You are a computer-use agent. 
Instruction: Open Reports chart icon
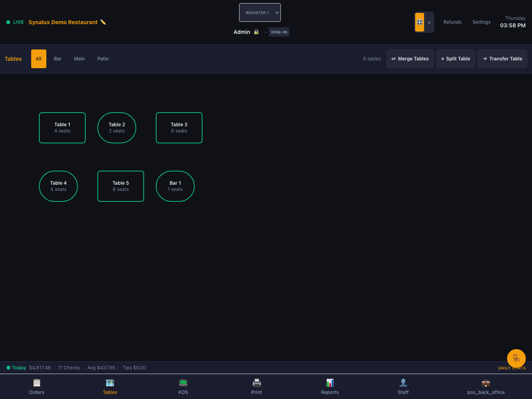pos(330,383)
